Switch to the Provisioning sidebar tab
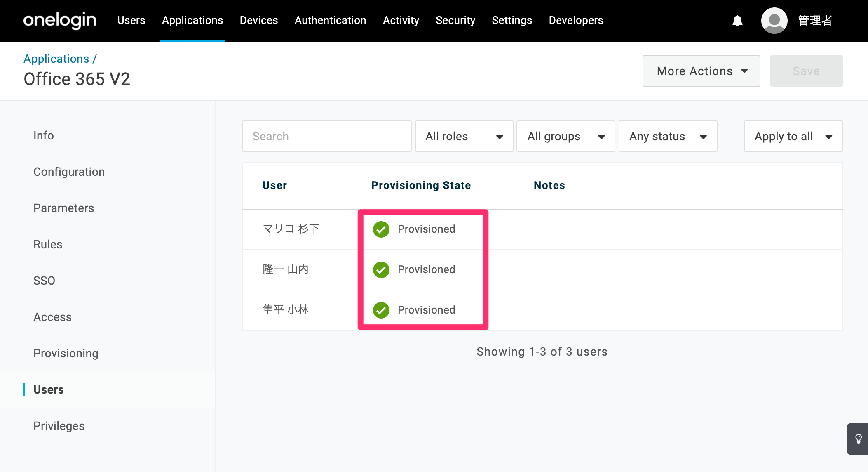This screenshot has width=868, height=472. [66, 353]
